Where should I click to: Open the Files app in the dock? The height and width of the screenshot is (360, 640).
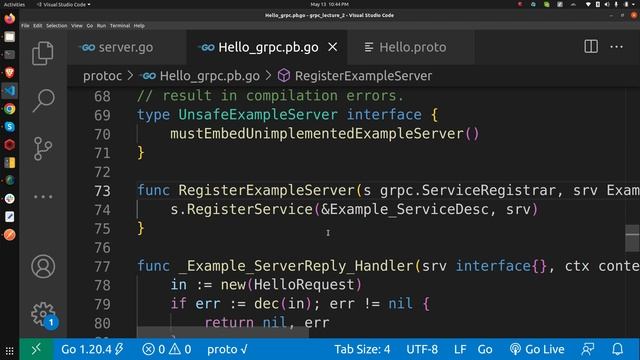click(x=10, y=37)
